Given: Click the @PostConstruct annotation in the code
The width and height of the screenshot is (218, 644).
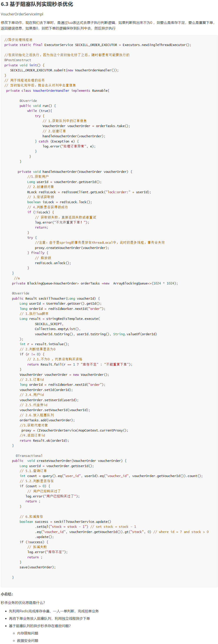Looking at the screenshot, I should click(x=18, y=60).
